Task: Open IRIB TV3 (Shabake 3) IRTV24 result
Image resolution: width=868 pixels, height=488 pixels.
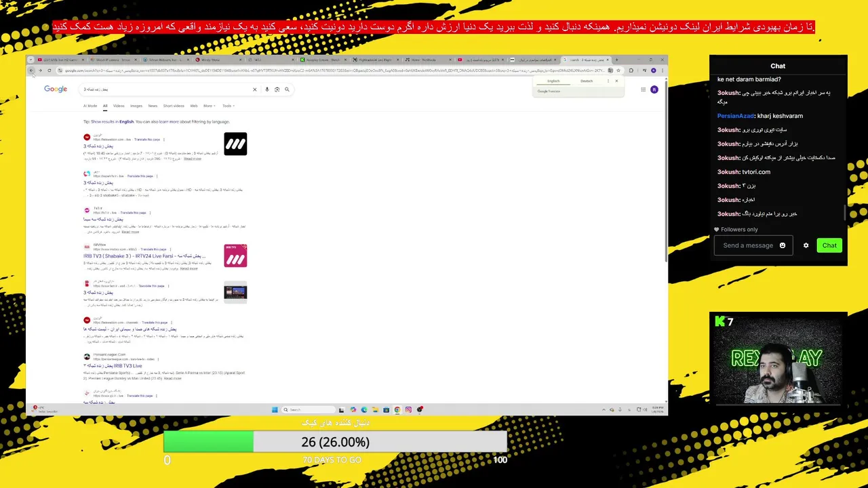Action: 144,256
